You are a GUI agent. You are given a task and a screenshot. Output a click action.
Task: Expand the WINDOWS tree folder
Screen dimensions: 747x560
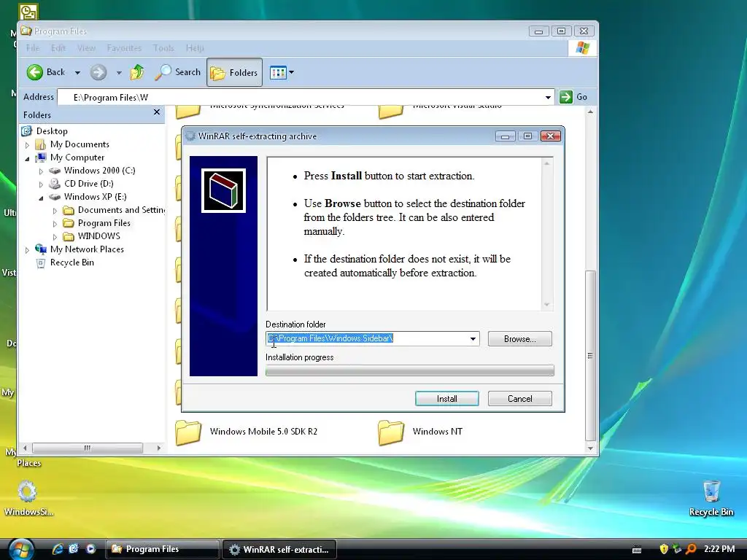pyautogui.click(x=55, y=237)
